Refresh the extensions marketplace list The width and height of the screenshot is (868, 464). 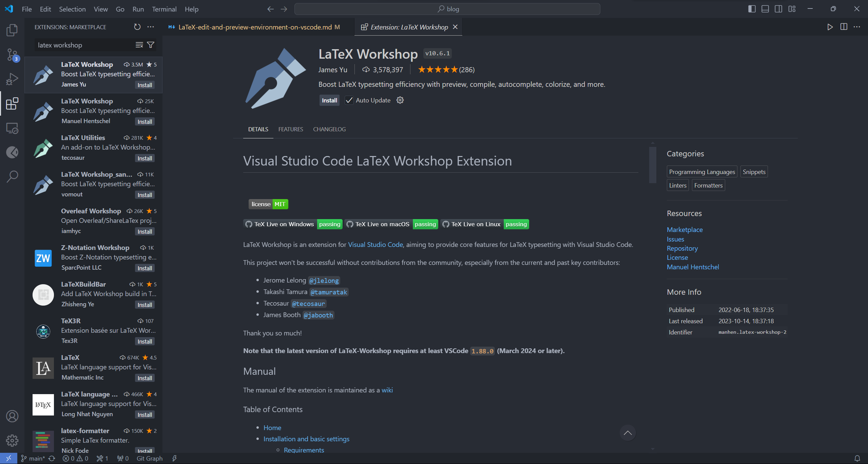[x=137, y=27]
